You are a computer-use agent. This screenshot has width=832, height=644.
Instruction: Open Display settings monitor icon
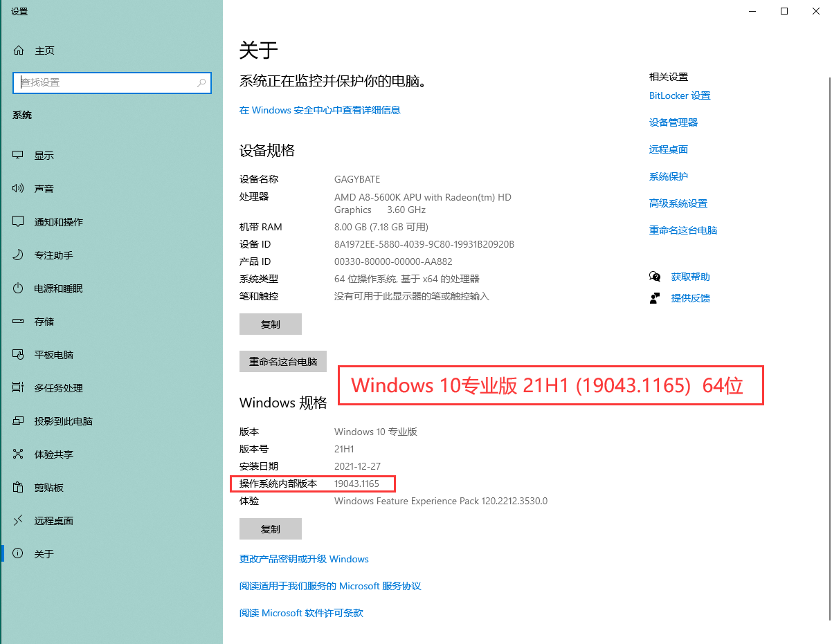pos(19,156)
